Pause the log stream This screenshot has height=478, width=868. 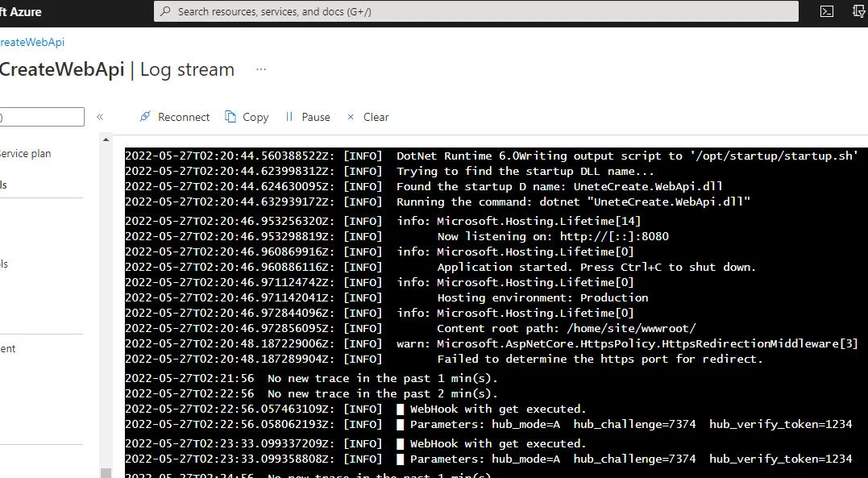tap(307, 117)
